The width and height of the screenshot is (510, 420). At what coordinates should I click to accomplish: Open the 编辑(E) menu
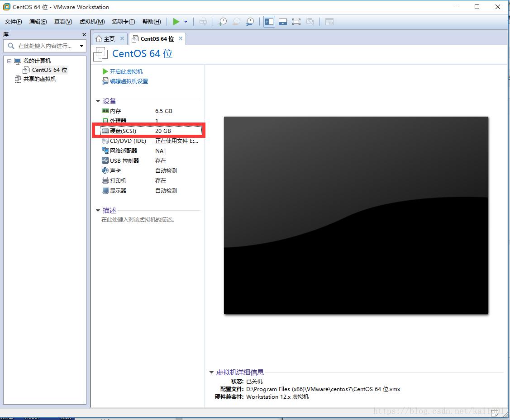coord(38,22)
